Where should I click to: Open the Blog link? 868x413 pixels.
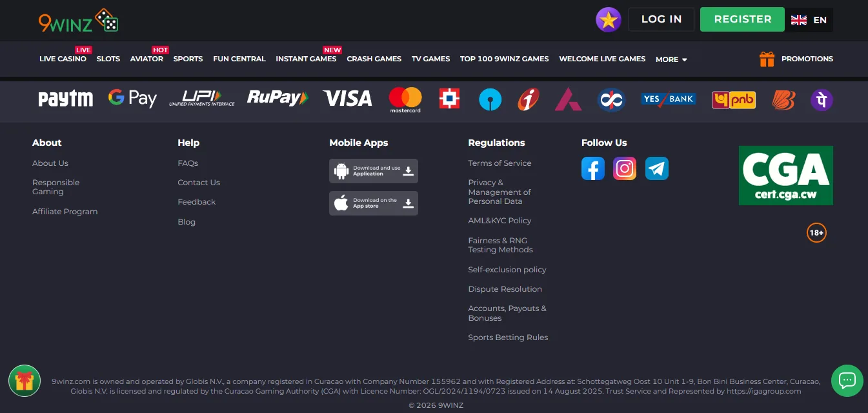pyautogui.click(x=187, y=222)
